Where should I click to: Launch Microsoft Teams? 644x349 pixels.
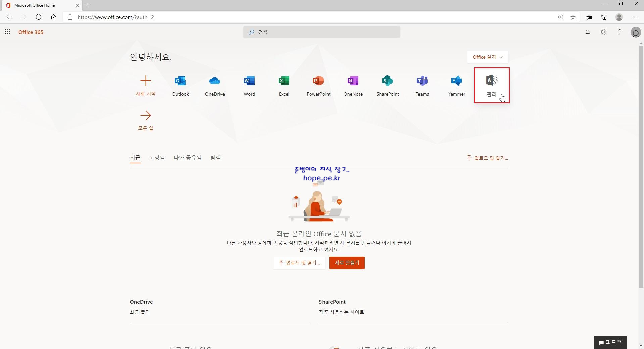[x=422, y=85]
